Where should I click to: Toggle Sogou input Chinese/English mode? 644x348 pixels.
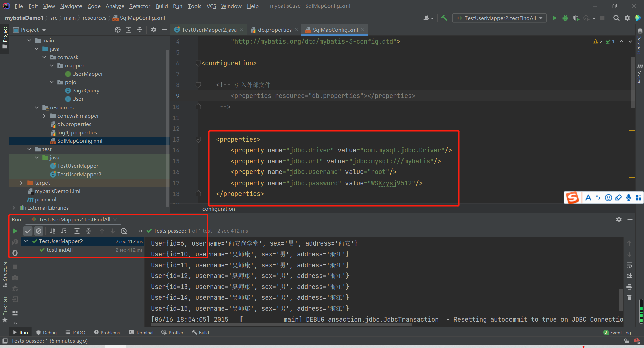(588, 198)
